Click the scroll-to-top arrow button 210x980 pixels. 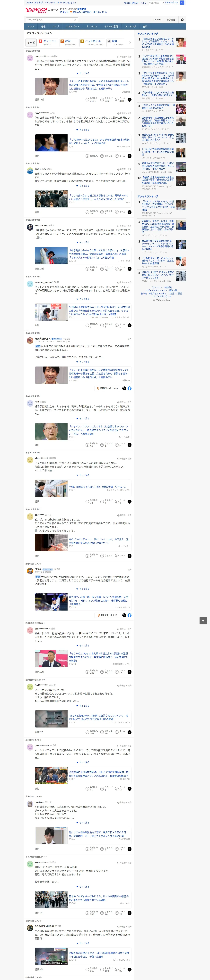(x=203, y=621)
